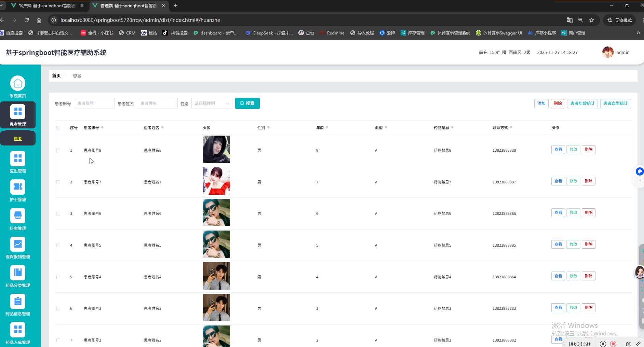Sort the table by 药物禁忌 column

point(452,127)
